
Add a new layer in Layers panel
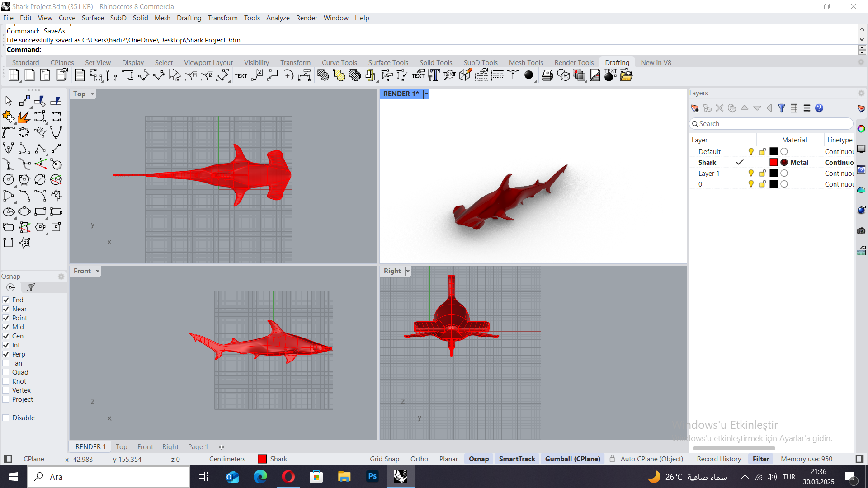(x=695, y=108)
